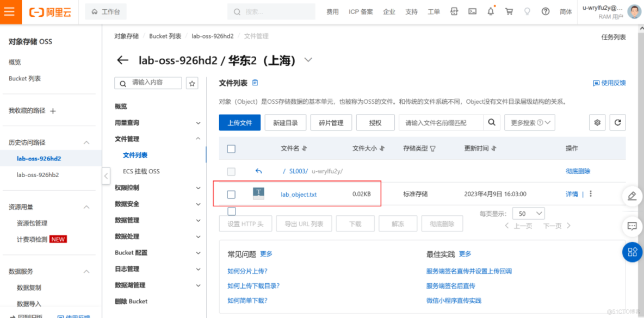Image resolution: width=644 pixels, height=318 pixels.
Task: Click the file name prefix search field
Action: 441,123
